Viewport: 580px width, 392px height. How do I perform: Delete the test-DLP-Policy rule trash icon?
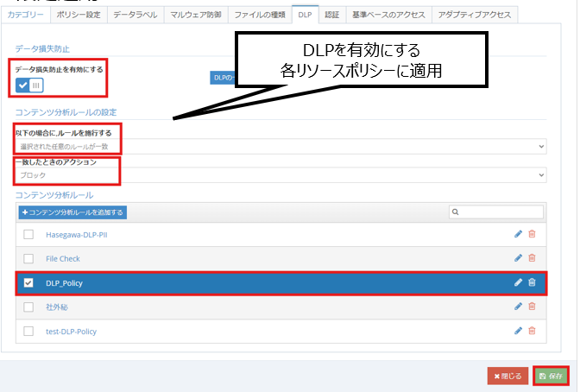pos(532,331)
